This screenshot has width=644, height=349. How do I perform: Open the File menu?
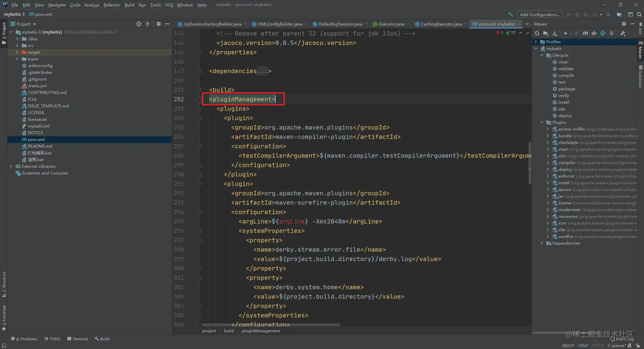click(15, 5)
